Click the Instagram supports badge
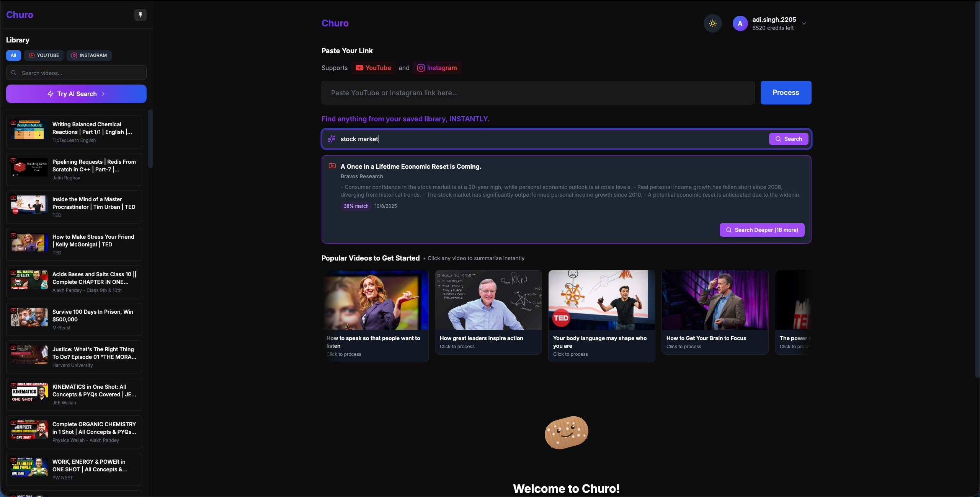 coord(437,68)
